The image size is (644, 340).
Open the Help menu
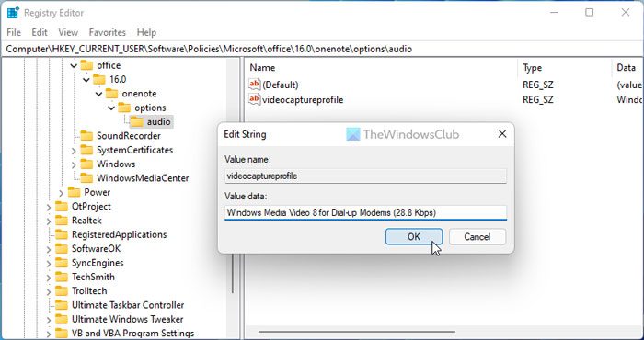[146, 32]
